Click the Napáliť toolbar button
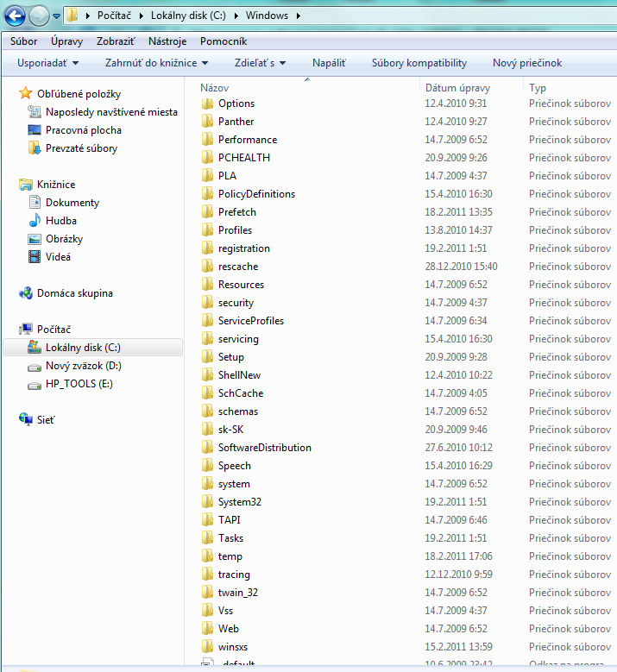 [x=329, y=63]
